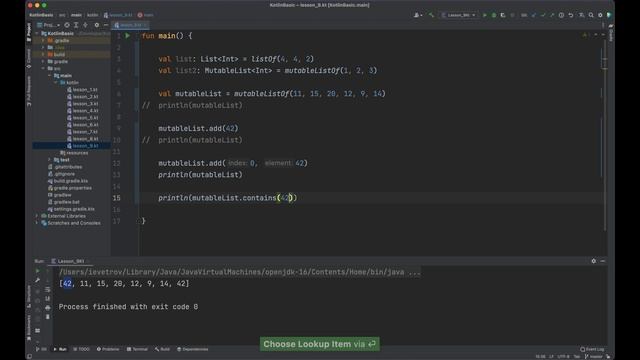The height and width of the screenshot is (360, 640).
Task: Expand the gradle folder node
Action: 43,62
